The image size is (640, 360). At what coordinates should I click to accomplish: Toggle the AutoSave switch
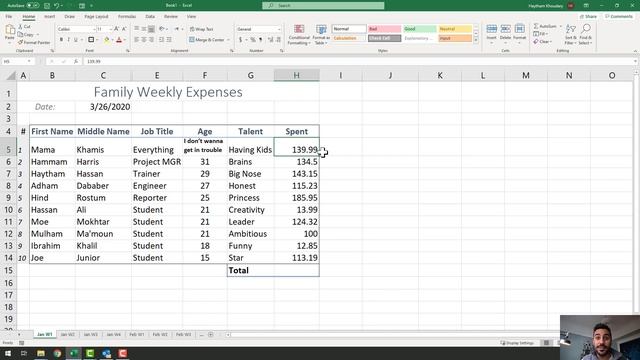point(33,6)
